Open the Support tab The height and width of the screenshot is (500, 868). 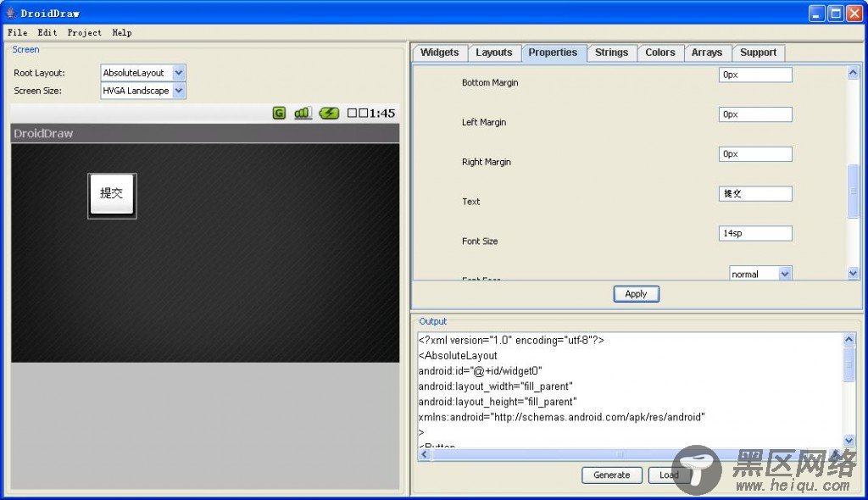tap(758, 53)
